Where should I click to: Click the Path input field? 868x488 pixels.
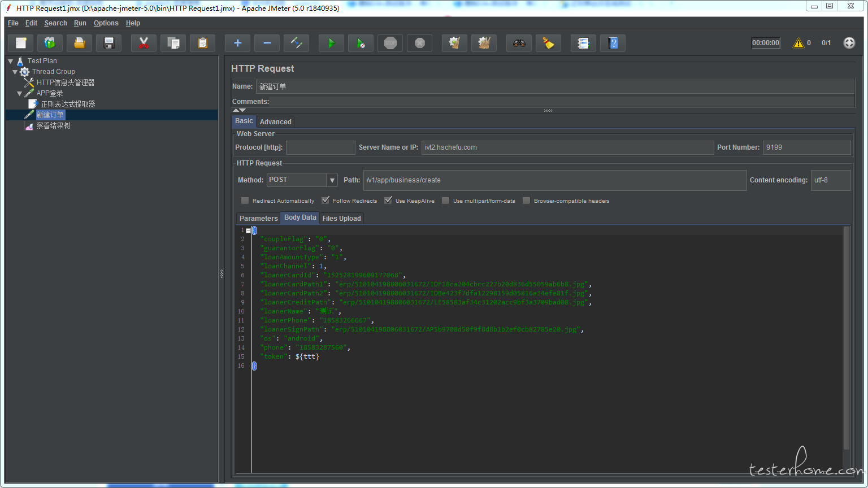point(555,180)
